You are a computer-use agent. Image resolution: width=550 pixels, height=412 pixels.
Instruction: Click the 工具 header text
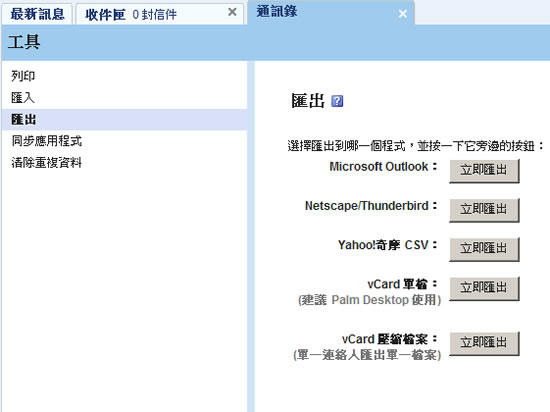24,42
